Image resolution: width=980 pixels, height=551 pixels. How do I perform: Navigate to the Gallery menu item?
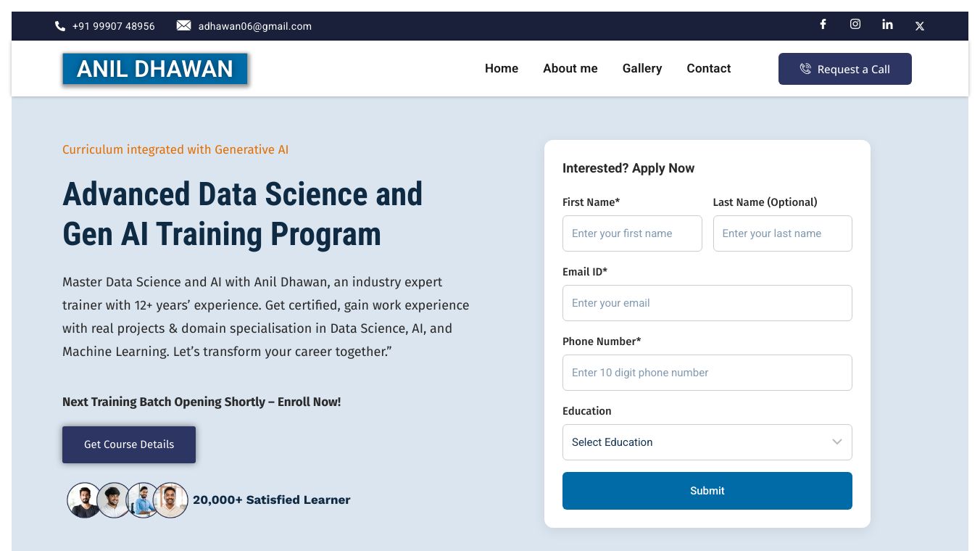point(642,68)
